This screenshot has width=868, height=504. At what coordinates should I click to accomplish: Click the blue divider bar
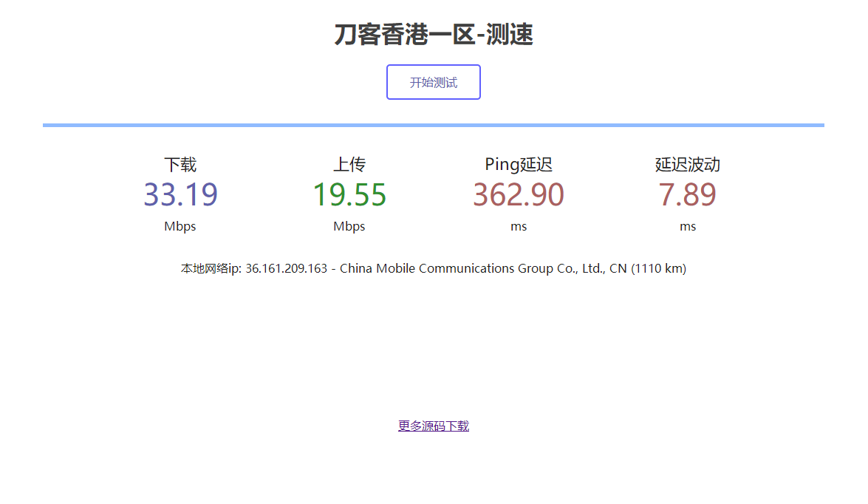point(433,124)
